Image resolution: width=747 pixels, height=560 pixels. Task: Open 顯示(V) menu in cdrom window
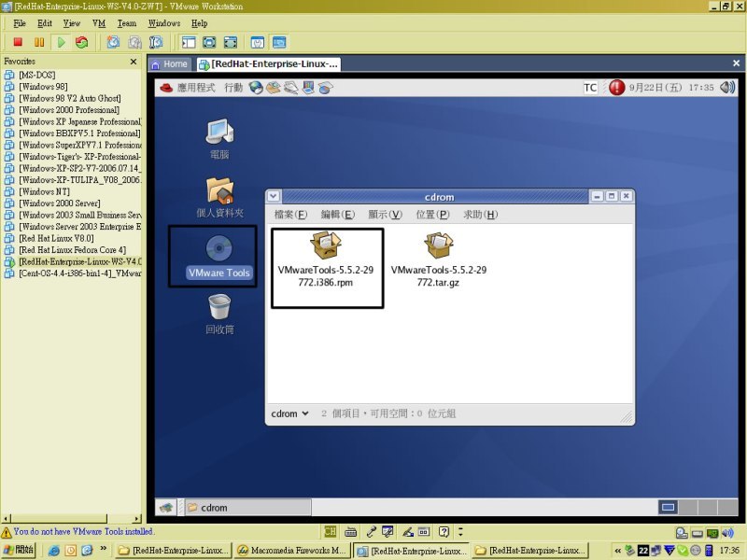pyautogui.click(x=385, y=215)
